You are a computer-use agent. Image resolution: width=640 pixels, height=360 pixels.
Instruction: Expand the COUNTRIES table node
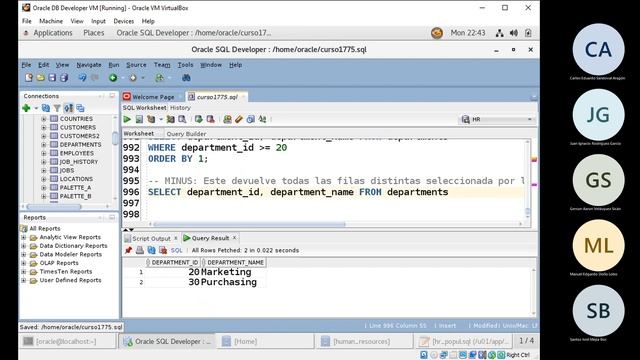(44, 119)
